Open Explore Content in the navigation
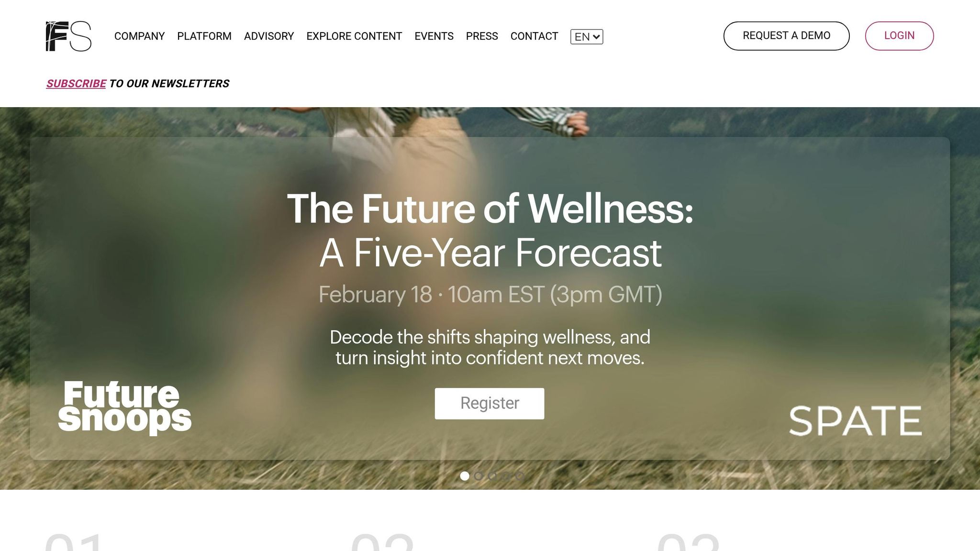 point(354,36)
